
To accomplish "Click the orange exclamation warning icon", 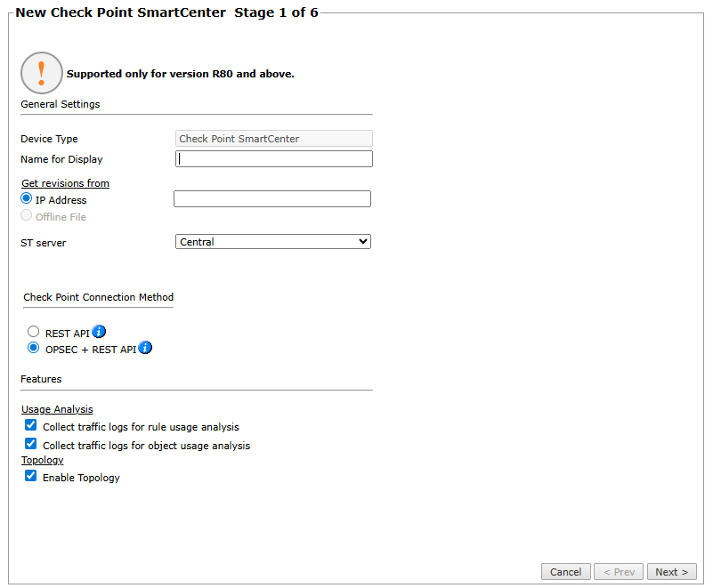I will pos(42,73).
